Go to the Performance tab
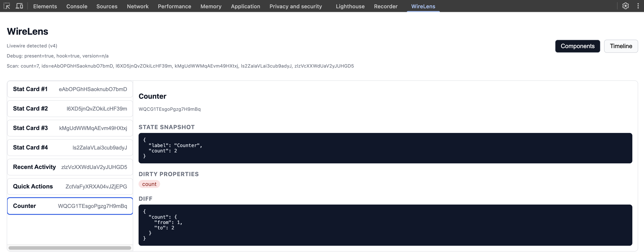The image size is (644, 252). click(174, 6)
